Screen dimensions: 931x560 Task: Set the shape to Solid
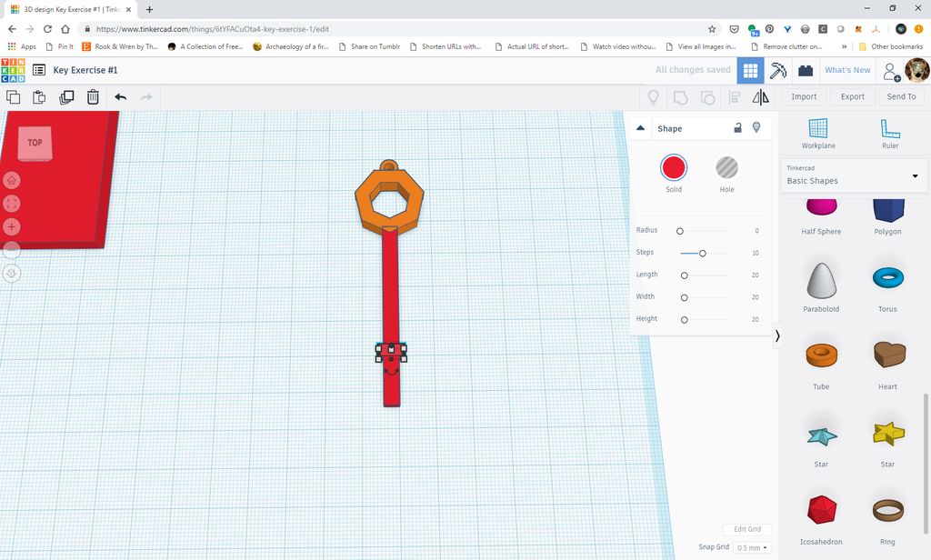point(674,168)
